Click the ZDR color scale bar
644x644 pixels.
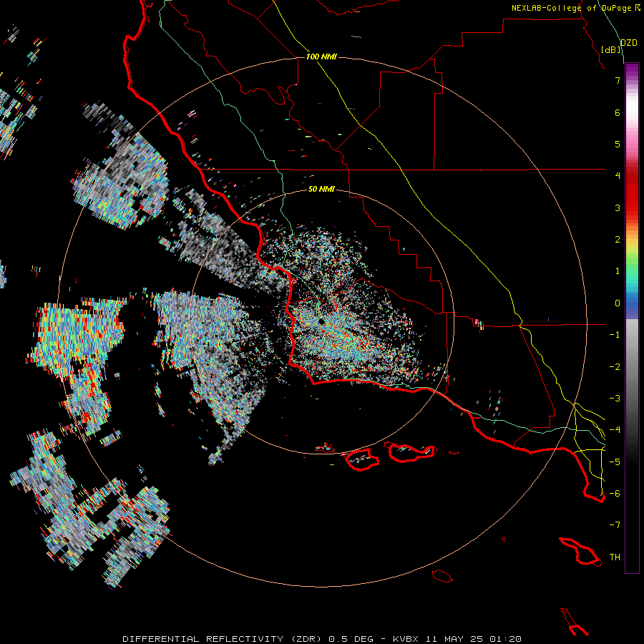632,318
